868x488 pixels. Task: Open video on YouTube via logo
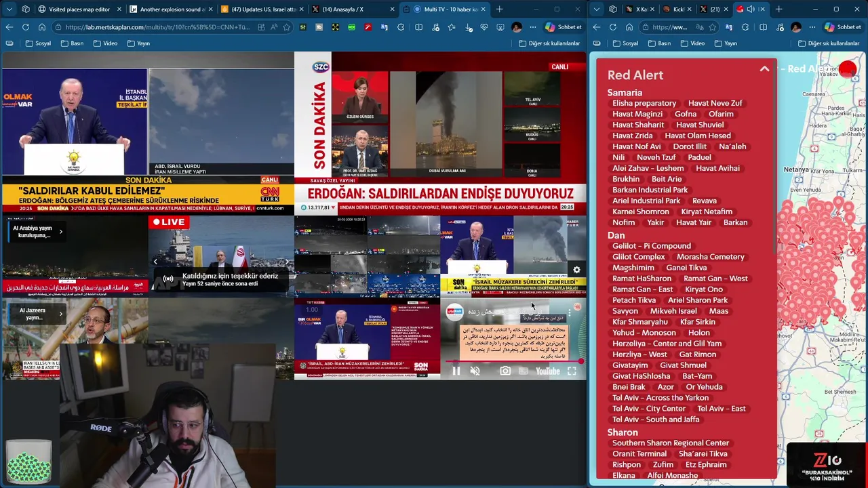(x=547, y=371)
